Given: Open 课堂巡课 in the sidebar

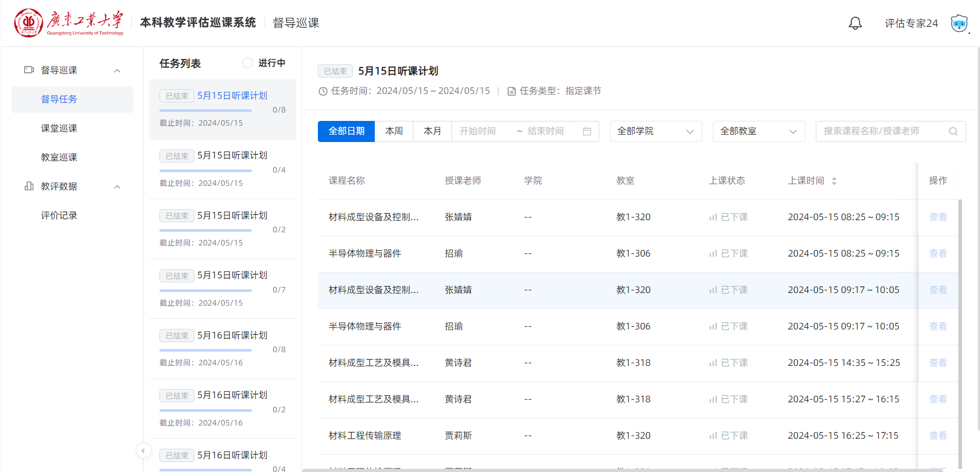Looking at the screenshot, I should (59, 128).
